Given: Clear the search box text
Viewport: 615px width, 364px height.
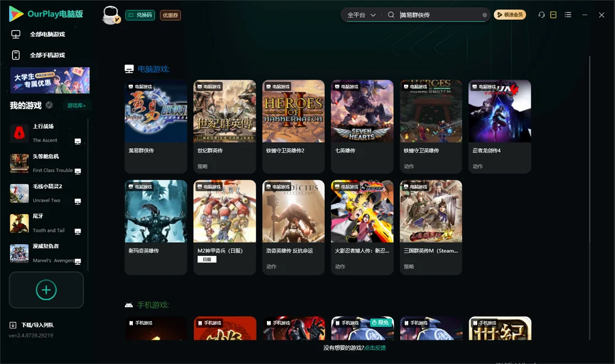Looking at the screenshot, I should click(485, 15).
